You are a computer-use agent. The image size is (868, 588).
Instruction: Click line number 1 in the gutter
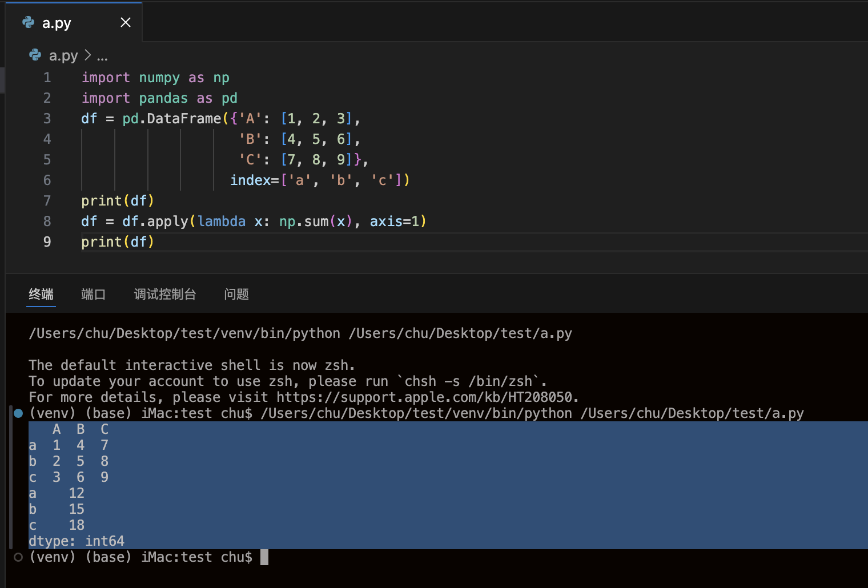click(x=47, y=78)
